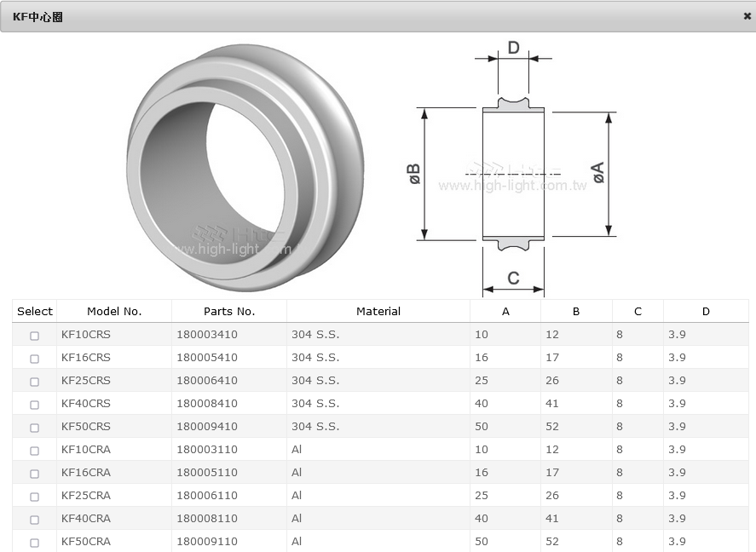Click the Parts No. column header
This screenshot has height=552, width=756.
[229, 312]
